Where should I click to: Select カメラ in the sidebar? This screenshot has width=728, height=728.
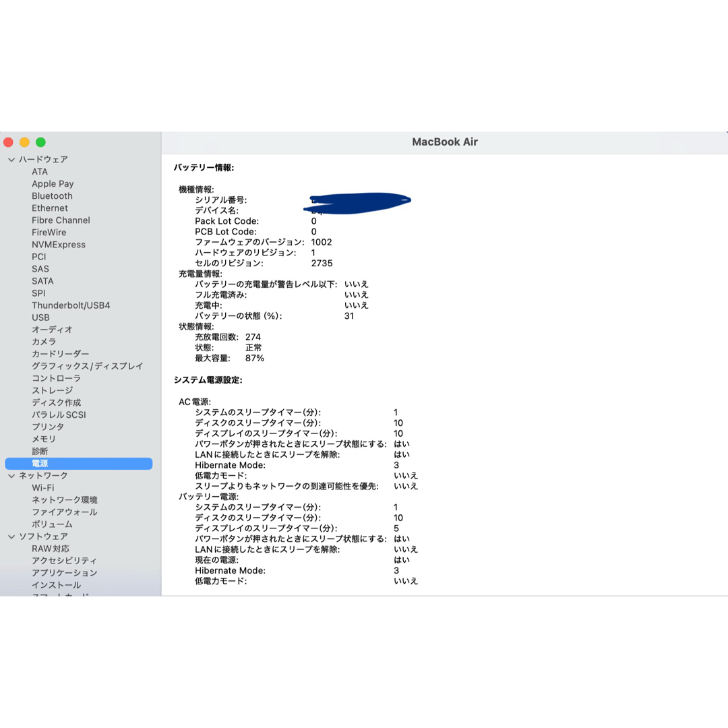coord(44,342)
